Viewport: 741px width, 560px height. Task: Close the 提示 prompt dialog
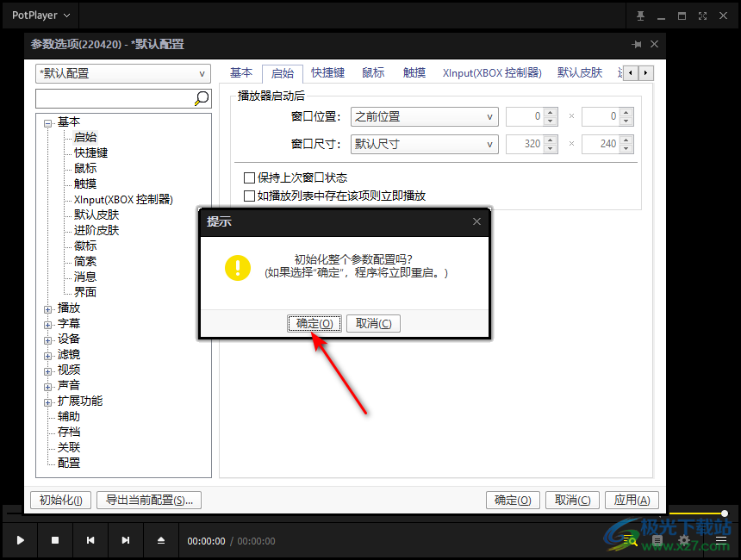click(476, 221)
